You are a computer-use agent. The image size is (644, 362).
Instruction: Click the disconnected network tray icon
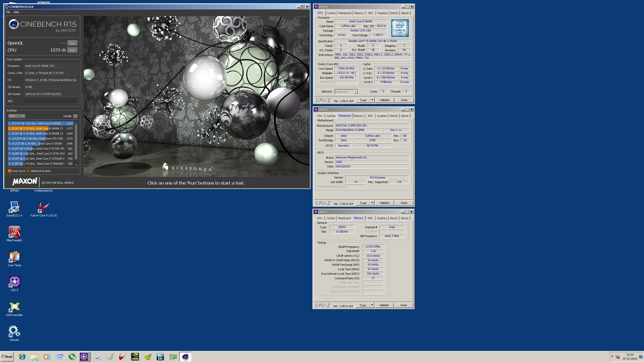(618, 357)
